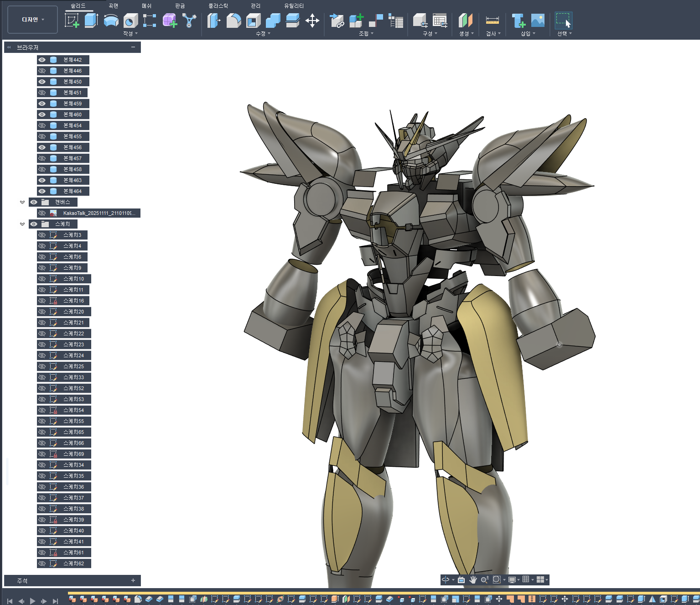Activate the Shell tool icon
Viewport: 700px width, 605px height.
coord(253,21)
